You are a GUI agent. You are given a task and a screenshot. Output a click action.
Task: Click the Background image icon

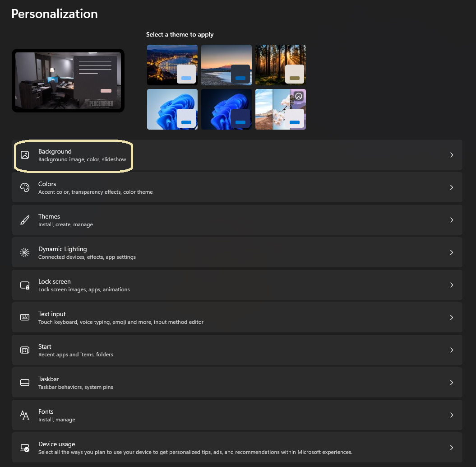coord(25,155)
